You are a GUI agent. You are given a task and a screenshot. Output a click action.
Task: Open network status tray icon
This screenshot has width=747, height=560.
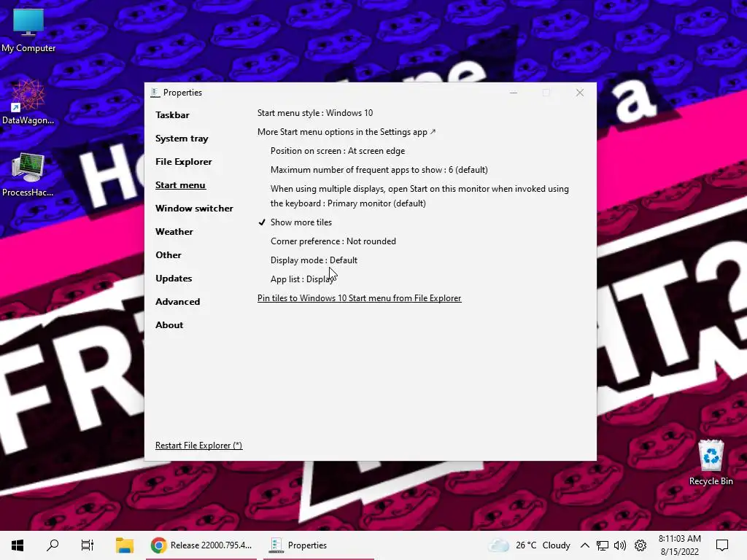(x=602, y=545)
